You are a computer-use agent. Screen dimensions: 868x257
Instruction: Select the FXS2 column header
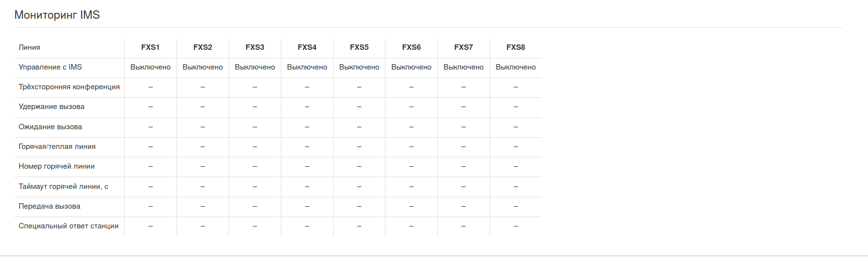coord(203,47)
